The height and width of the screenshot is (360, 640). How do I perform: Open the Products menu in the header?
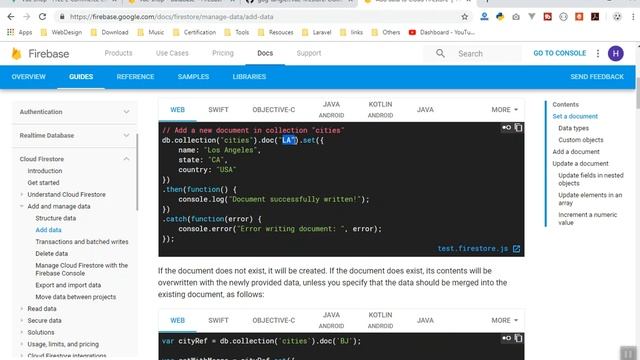pyautogui.click(x=118, y=53)
